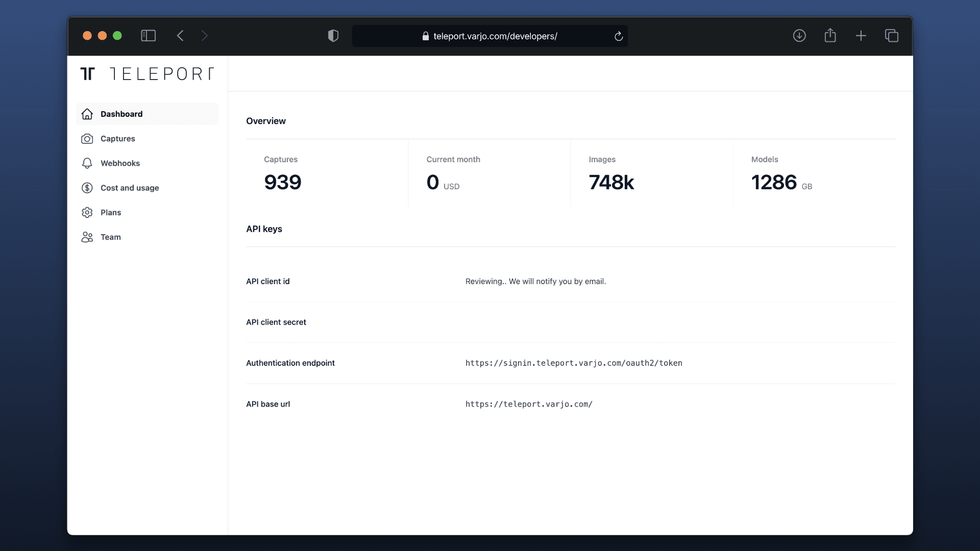Click the Overview heading
The image size is (980, 551).
266,121
